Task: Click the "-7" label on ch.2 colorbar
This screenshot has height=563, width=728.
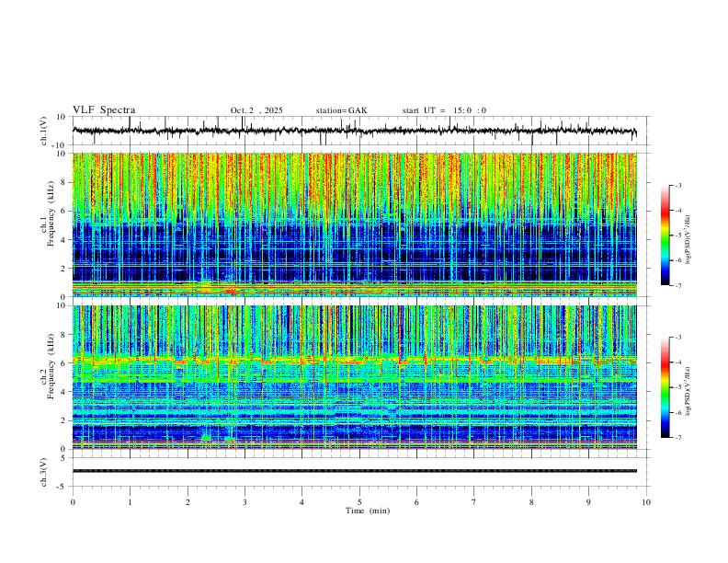Action: coord(677,437)
